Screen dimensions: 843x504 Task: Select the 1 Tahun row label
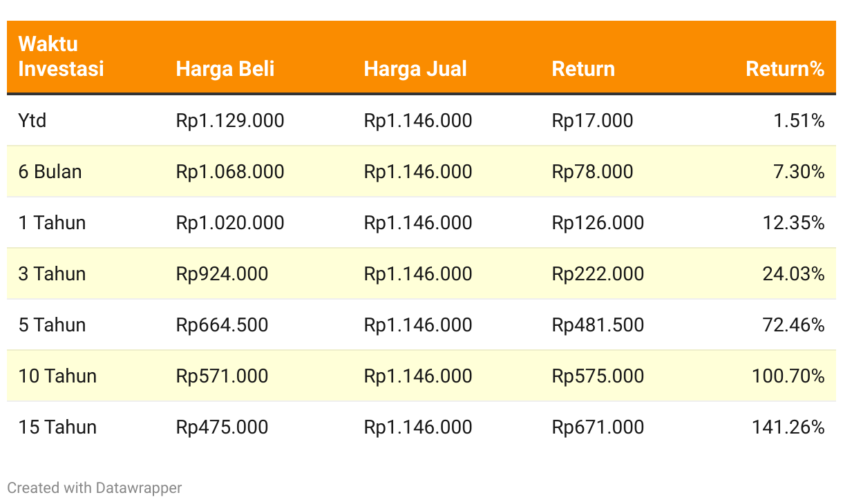pyautogui.click(x=52, y=223)
